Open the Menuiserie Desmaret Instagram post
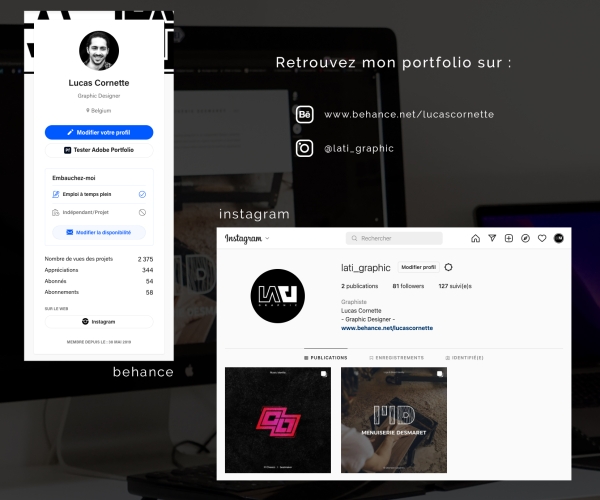This screenshot has width=600, height=500. click(x=394, y=420)
